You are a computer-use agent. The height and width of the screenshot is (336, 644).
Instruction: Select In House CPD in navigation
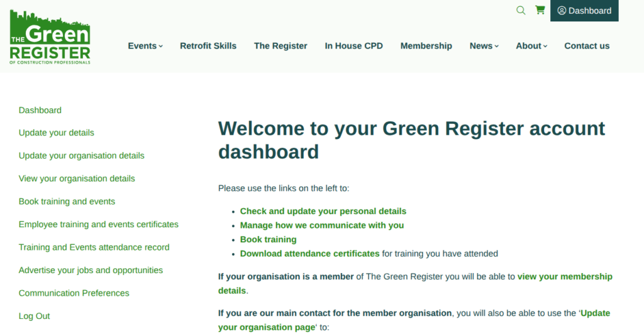click(353, 46)
